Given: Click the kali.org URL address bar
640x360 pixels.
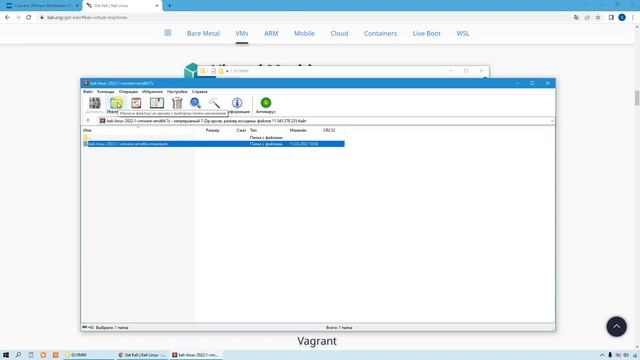Looking at the screenshot, I should (302, 18).
